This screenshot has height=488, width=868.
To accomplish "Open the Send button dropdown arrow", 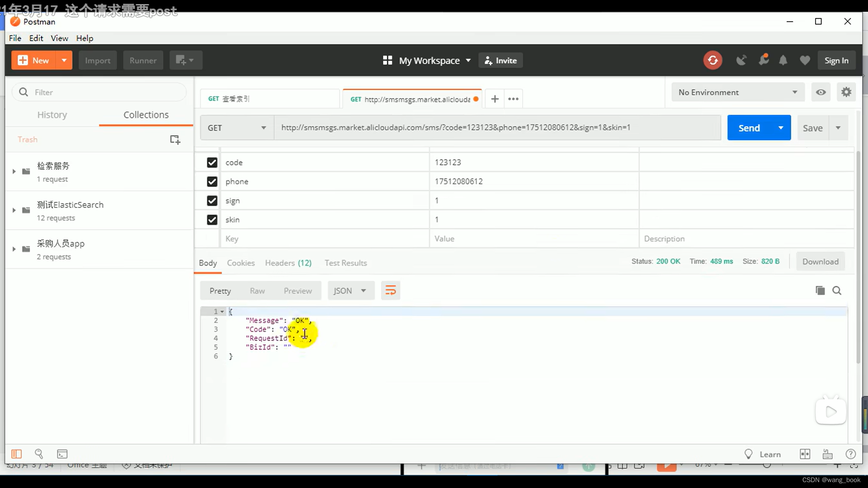I will [781, 128].
